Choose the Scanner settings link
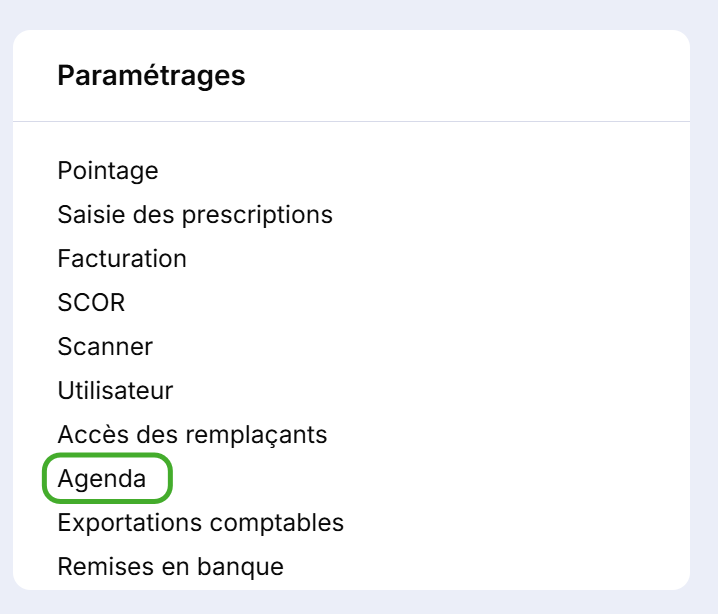718x614 pixels. [x=105, y=347]
